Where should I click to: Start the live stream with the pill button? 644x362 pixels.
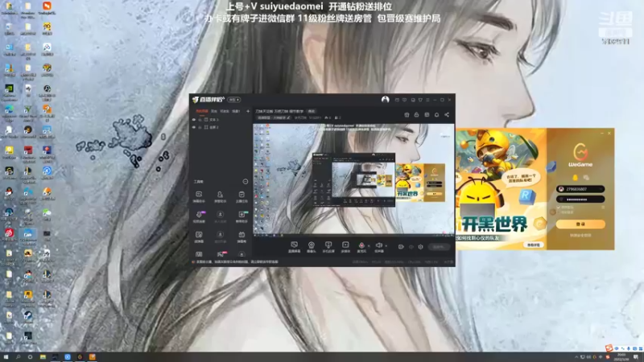click(x=439, y=247)
